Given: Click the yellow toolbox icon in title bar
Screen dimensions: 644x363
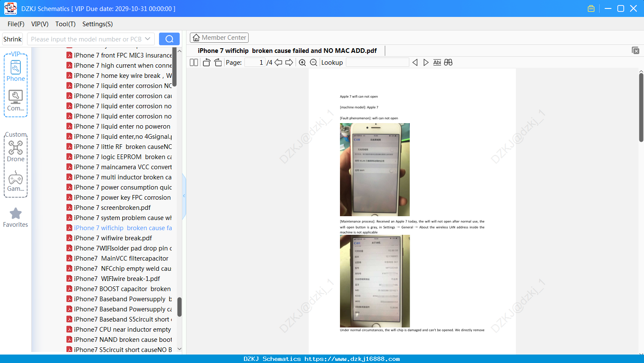Looking at the screenshot, I should click(591, 8).
